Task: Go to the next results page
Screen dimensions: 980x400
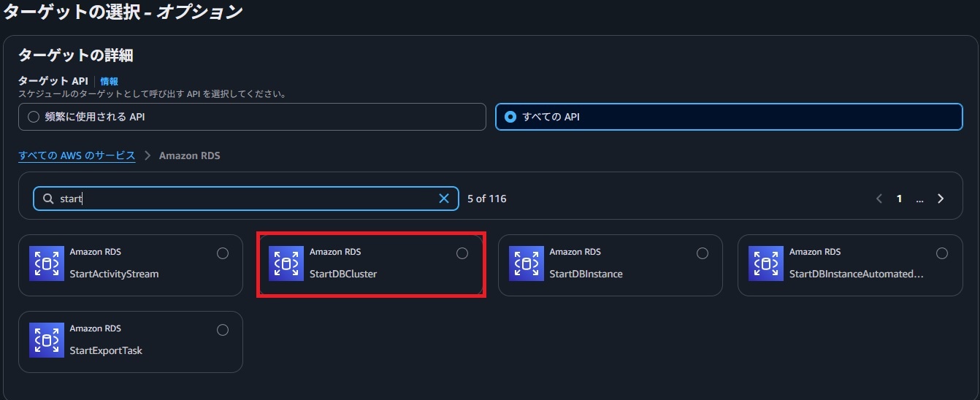Action: coord(941,199)
